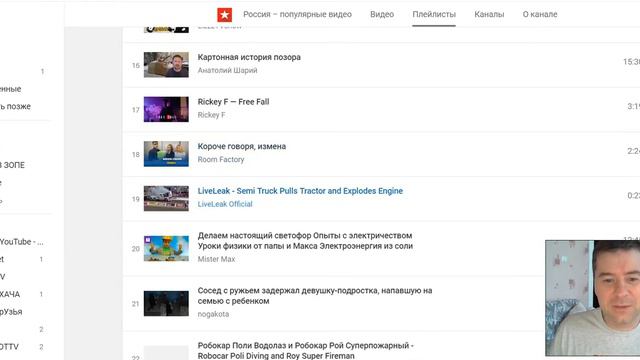640x360 pixels.
Task: Visit Rickey F channel name under video 17
Action: click(211, 115)
